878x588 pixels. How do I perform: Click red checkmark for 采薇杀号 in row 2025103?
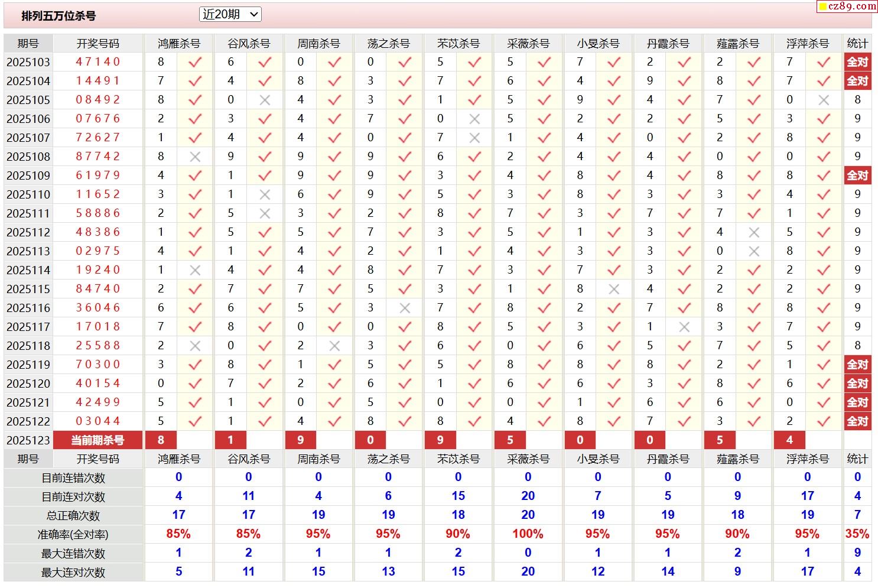[544, 62]
